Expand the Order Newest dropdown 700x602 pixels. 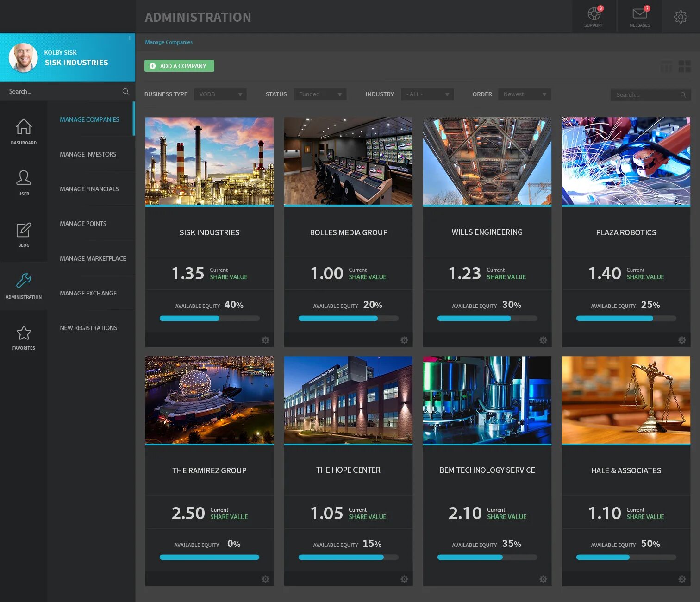click(525, 94)
